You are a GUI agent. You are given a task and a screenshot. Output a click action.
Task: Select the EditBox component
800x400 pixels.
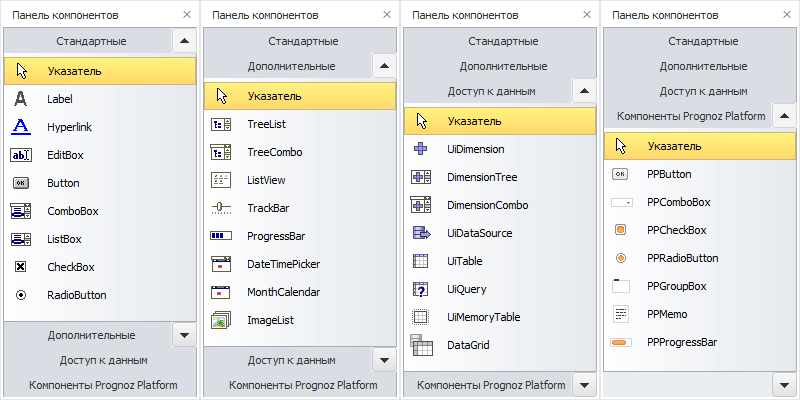pyautogui.click(x=65, y=155)
